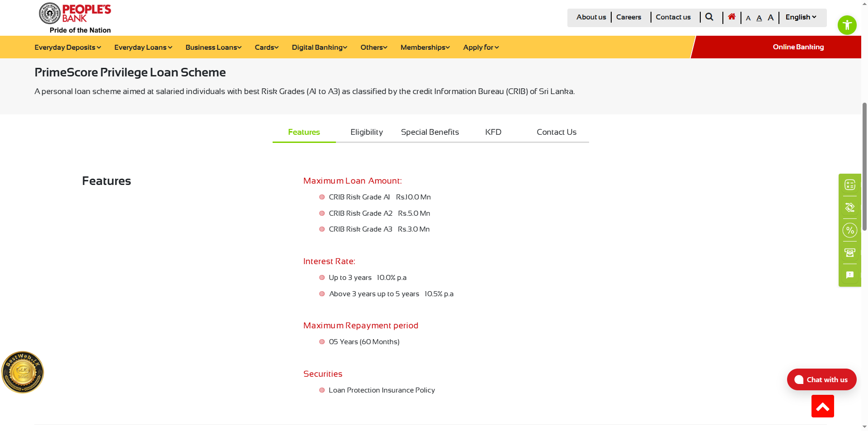
Task: Click the BestWeb.lk award badge
Action: (x=23, y=372)
